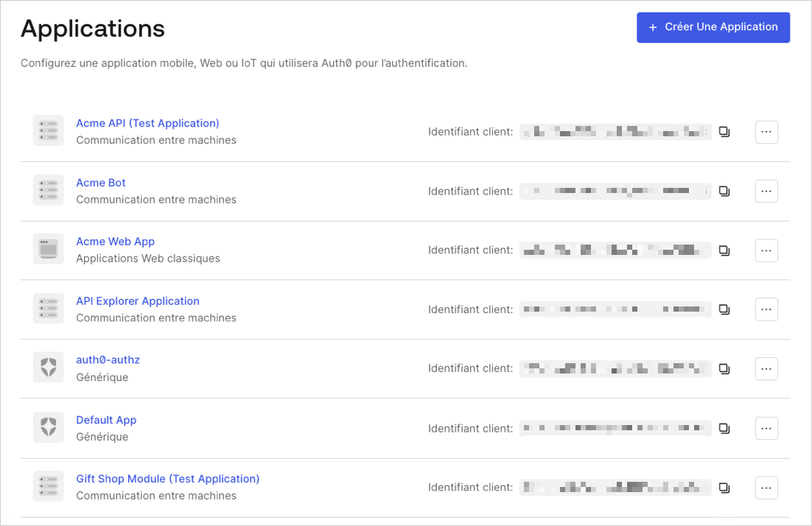812x526 pixels.
Task: Click the application icon beside Gift Shop Module
Action: (x=48, y=486)
